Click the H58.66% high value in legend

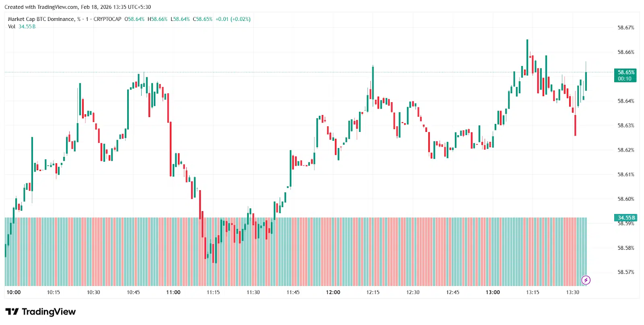[157, 19]
